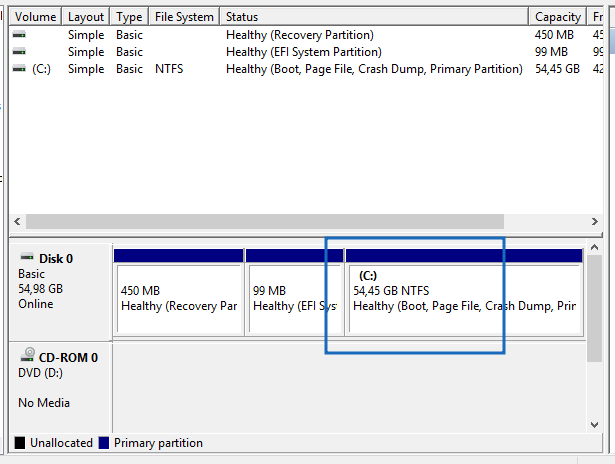This screenshot has height=464, width=615.
Task: Click the blue Primary partition legend swatch
Action: pyautogui.click(x=104, y=443)
